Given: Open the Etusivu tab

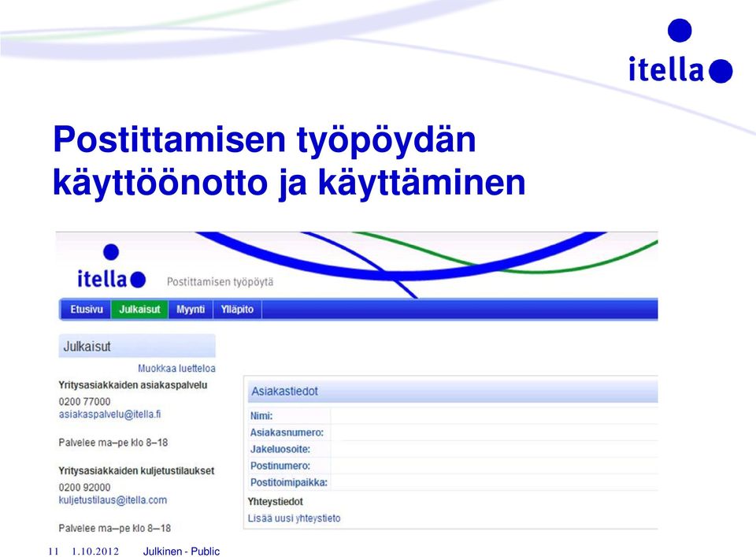Looking at the screenshot, I should click(x=87, y=310).
